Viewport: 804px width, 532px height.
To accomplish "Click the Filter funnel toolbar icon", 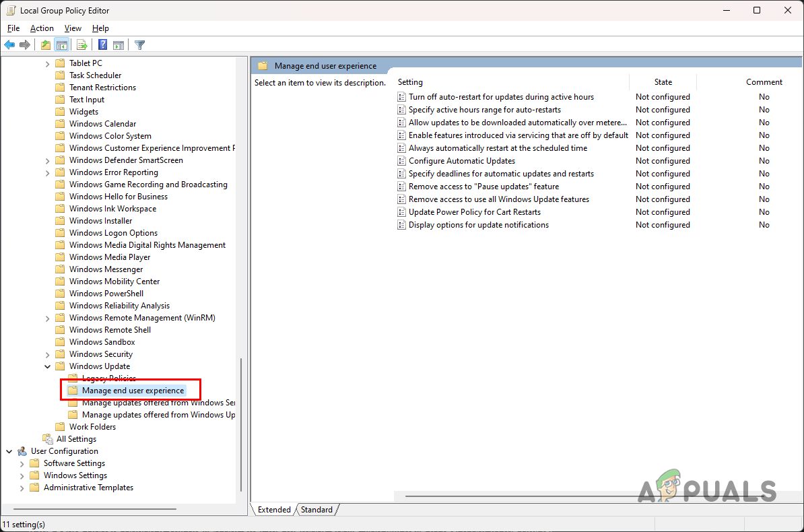I will point(139,45).
